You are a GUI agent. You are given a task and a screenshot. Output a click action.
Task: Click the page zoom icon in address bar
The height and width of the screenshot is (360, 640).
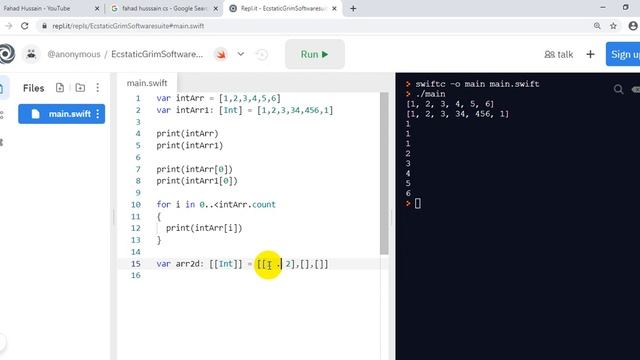[x=597, y=26]
